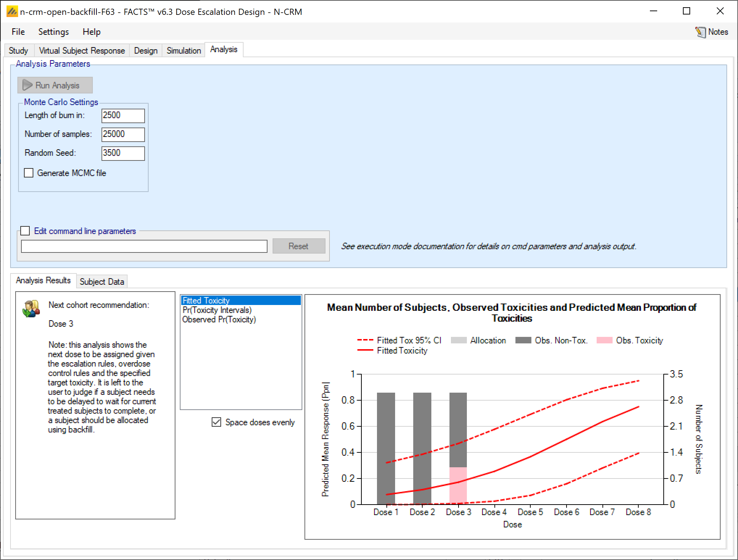This screenshot has height=560, width=738.
Task: Open the File menu
Action: [x=18, y=32]
